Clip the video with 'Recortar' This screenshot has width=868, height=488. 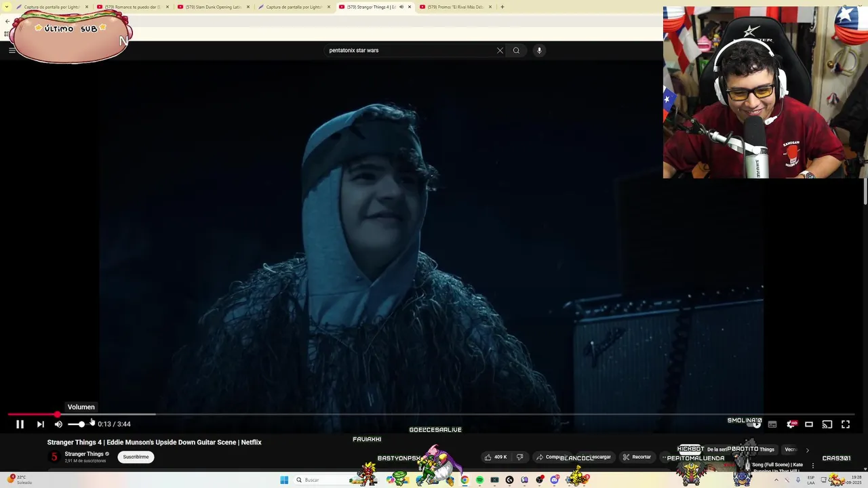click(637, 457)
